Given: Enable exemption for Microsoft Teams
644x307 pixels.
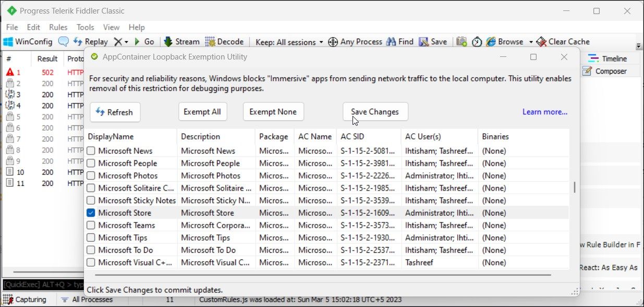Looking at the screenshot, I should coord(91,226).
